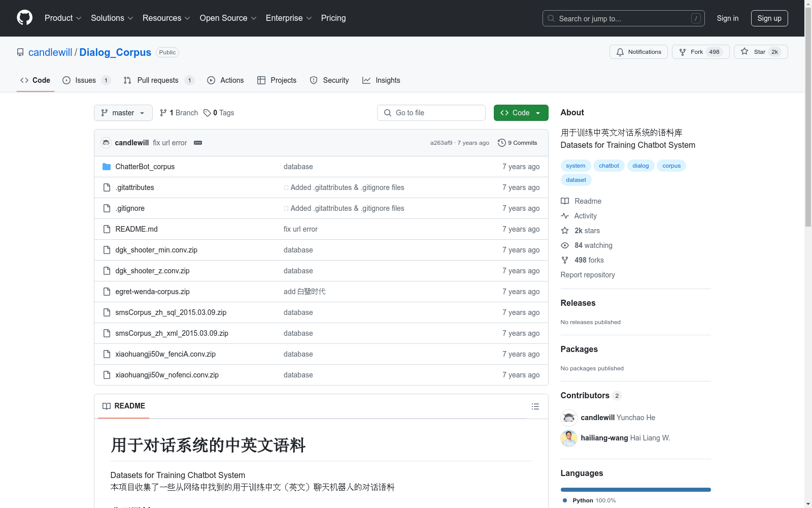Click the file icon beside xiaohuangji50w_fenciA.conv.zip
The width and height of the screenshot is (812, 508).
(x=107, y=354)
